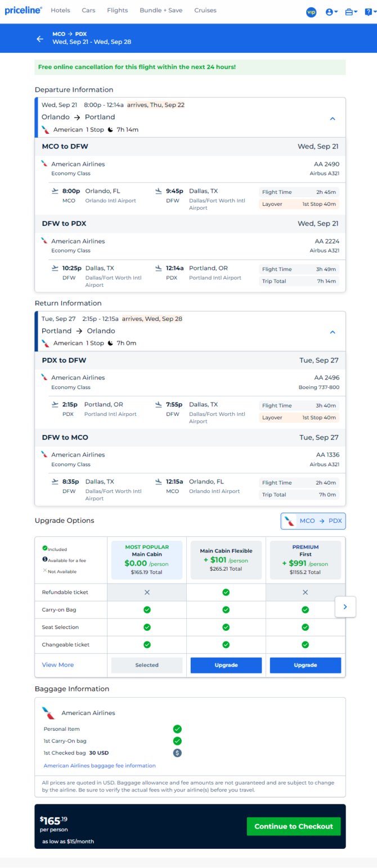Click the 1st Checked bag fee dollar icon
377x868 pixels.
(x=177, y=753)
